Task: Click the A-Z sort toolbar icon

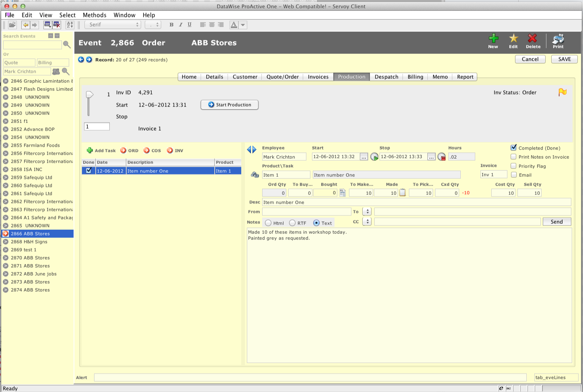Action: [70, 25]
